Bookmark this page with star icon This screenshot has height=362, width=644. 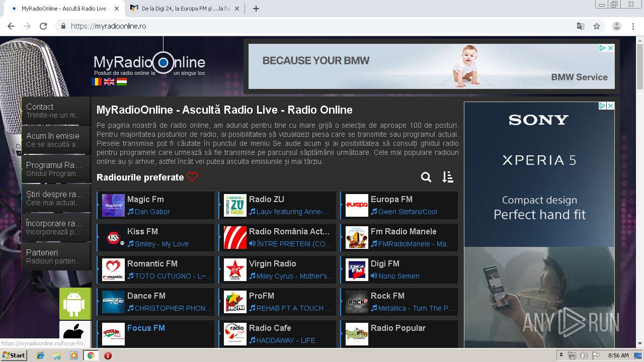coord(597,26)
